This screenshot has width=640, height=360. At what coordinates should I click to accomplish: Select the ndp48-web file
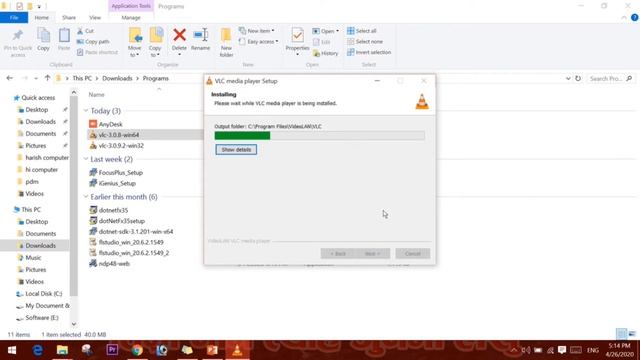point(109,264)
